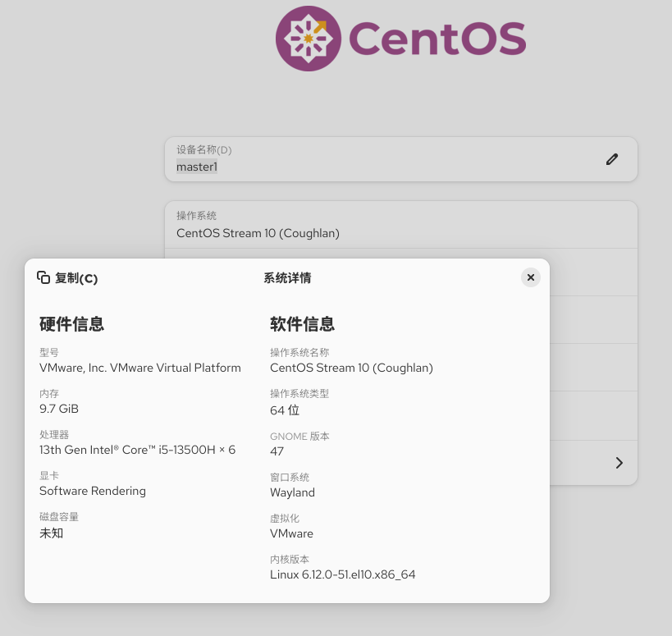Click the 软件信息 heading

coord(302,323)
